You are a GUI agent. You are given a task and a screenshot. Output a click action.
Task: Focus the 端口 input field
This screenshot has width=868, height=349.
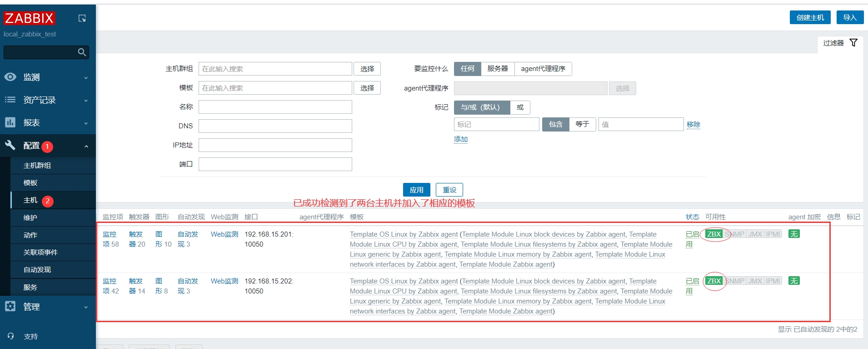[275, 164]
